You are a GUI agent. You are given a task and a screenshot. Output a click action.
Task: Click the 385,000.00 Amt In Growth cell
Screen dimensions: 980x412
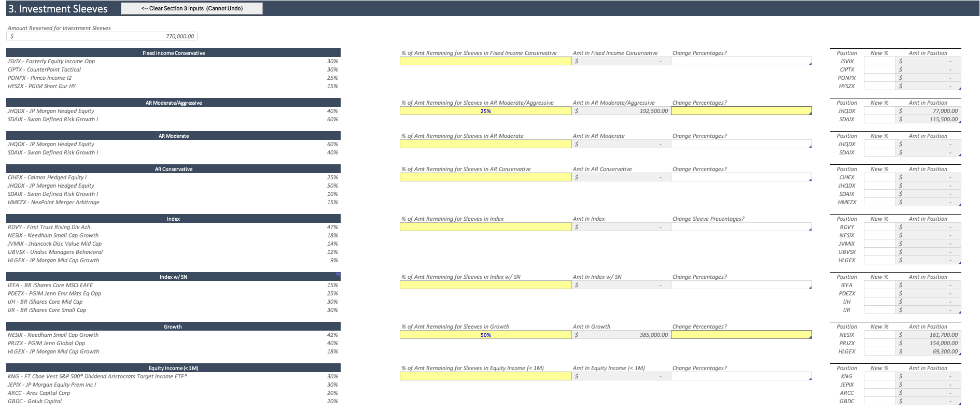621,335
